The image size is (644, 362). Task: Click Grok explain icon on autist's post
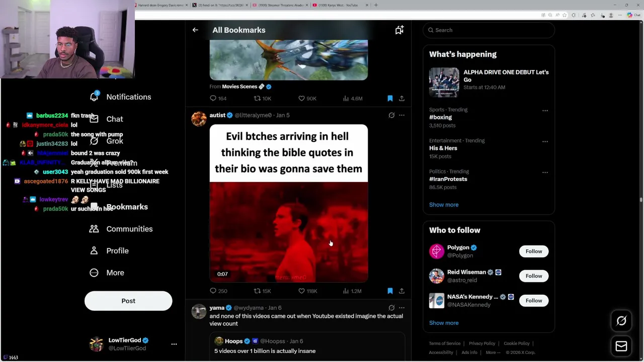click(391, 115)
